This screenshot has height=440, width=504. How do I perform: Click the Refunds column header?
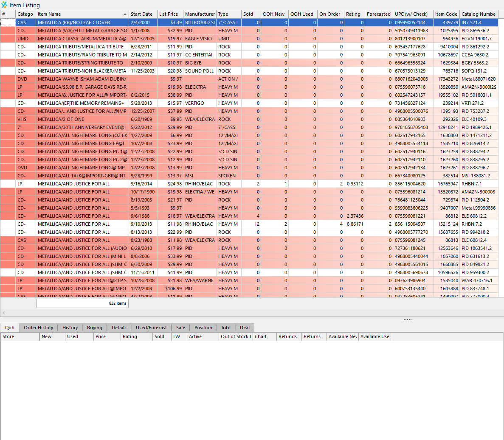tap(289, 336)
